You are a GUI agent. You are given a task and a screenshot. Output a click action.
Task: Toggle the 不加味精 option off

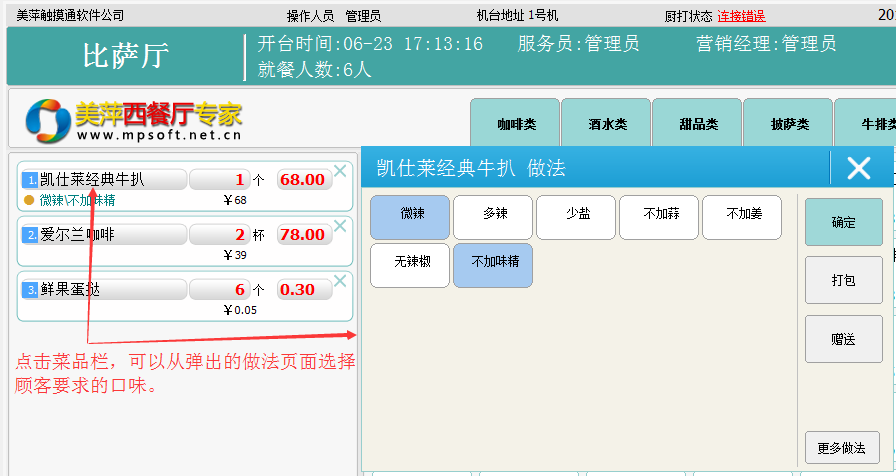[x=493, y=265]
